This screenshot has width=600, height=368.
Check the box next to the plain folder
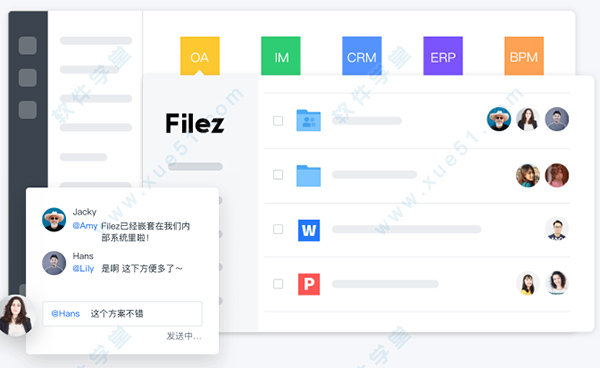pyautogui.click(x=278, y=175)
